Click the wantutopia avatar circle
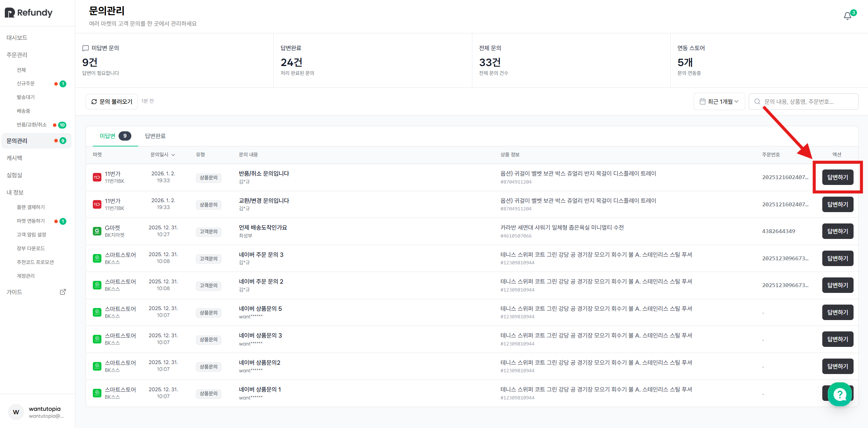This screenshot has height=428, width=868. (16, 412)
